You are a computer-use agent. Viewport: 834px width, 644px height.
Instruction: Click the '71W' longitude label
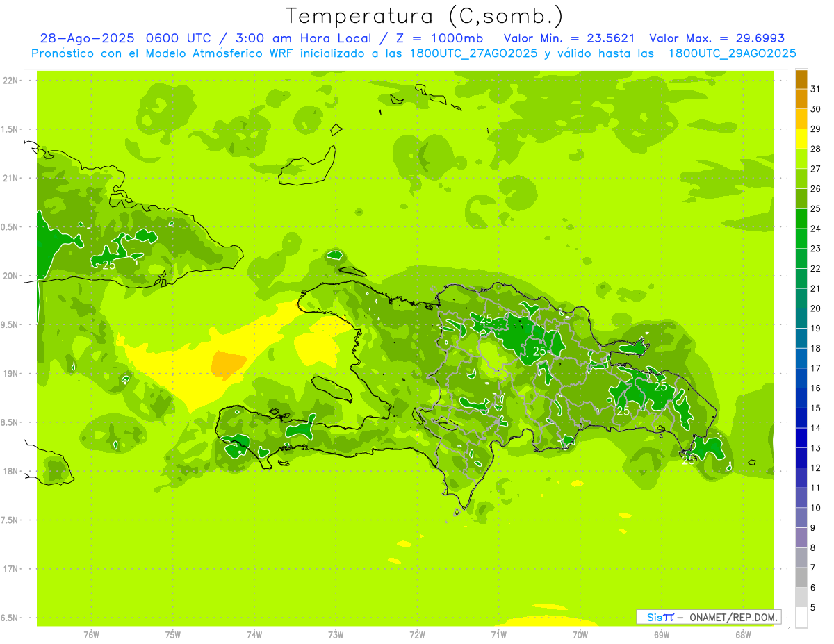(x=498, y=634)
